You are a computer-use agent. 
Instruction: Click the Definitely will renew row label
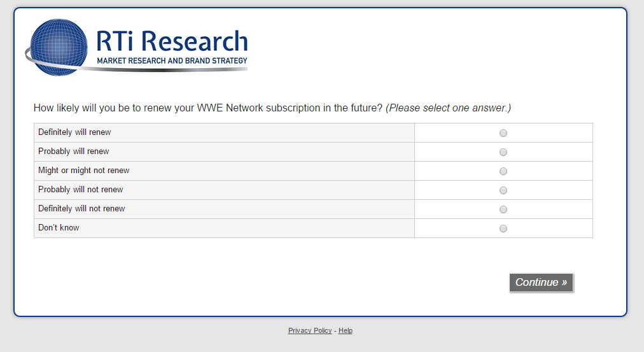[74, 132]
